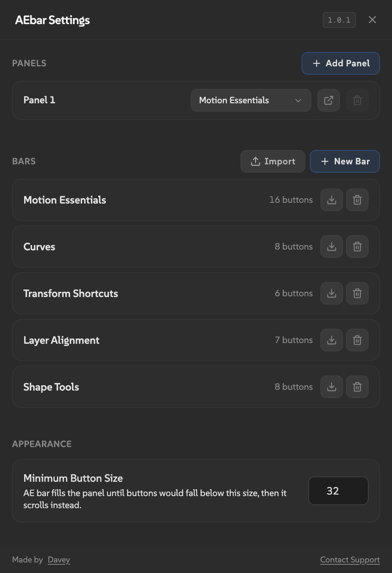
Task: Expand the Motion Essentials dropdown chevron
Action: tap(298, 100)
